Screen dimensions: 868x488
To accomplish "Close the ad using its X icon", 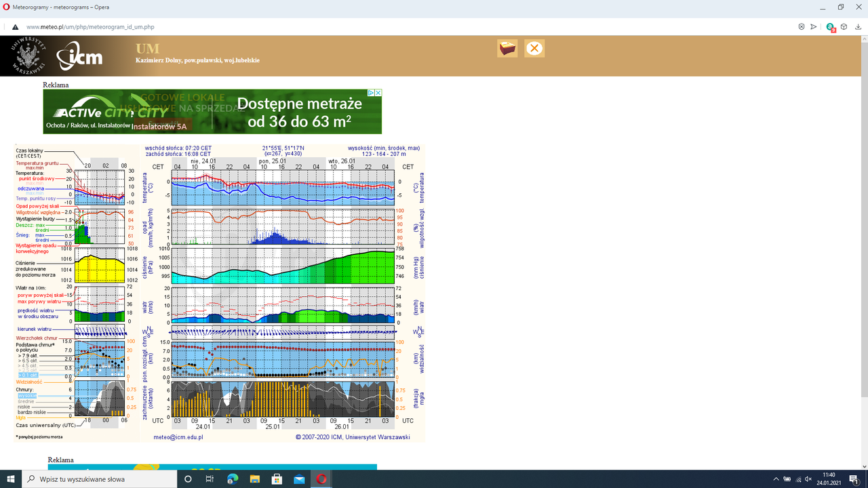I will pyautogui.click(x=378, y=93).
